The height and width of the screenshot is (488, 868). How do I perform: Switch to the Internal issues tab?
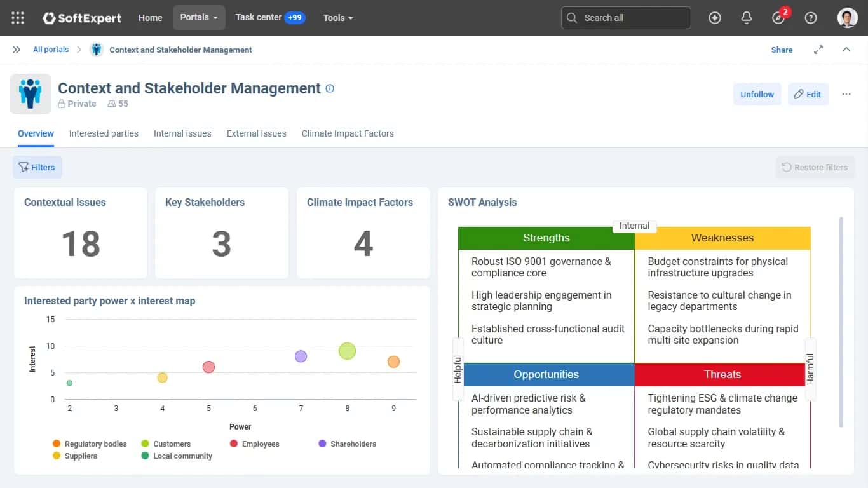point(182,133)
